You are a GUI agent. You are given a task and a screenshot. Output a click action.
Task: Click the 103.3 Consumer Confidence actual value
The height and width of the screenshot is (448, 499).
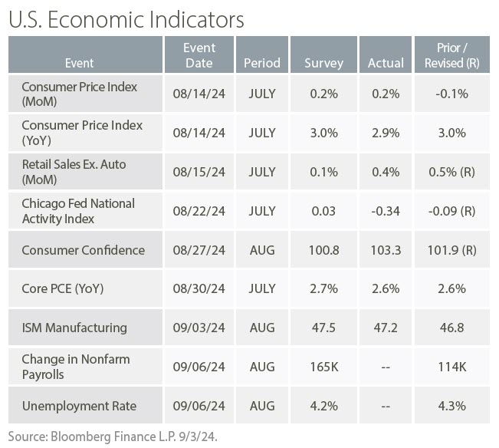coord(386,250)
